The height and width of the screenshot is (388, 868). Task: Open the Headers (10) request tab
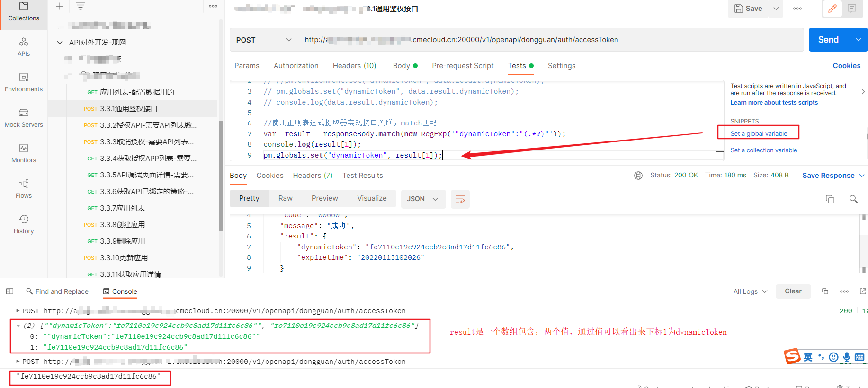click(x=354, y=66)
